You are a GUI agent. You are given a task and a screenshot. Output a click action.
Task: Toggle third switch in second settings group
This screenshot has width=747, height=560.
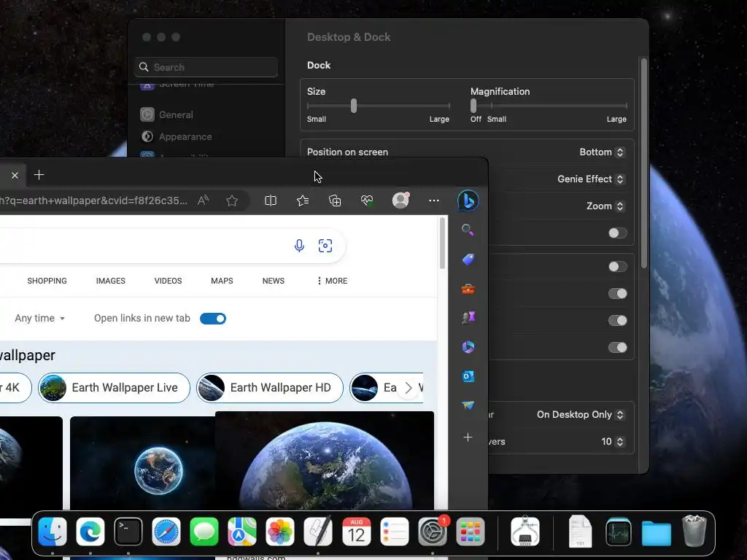tap(617, 321)
